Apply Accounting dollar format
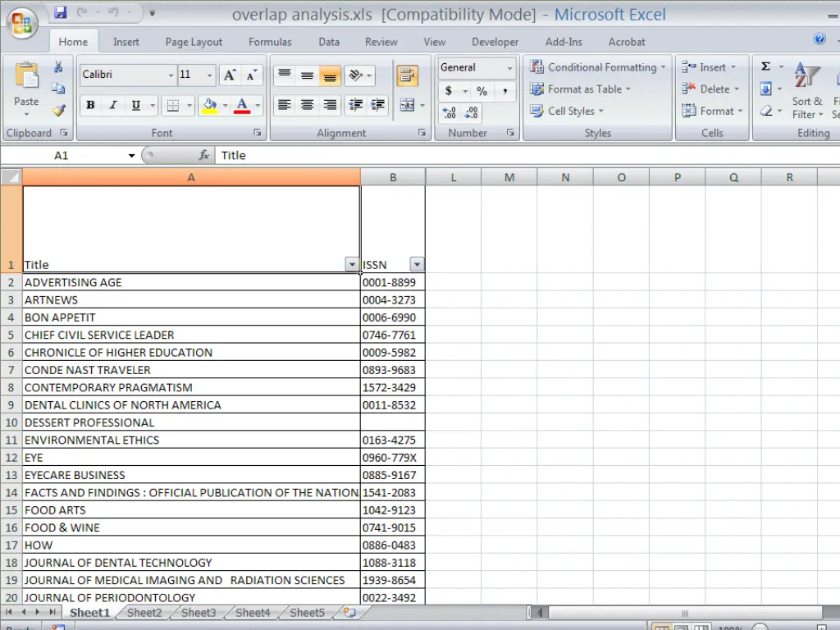Viewport: 840px width, 630px height. click(x=449, y=91)
